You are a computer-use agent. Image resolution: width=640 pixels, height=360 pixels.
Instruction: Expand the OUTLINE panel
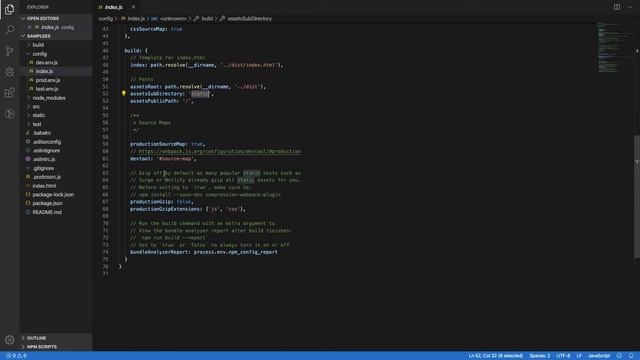(56, 338)
